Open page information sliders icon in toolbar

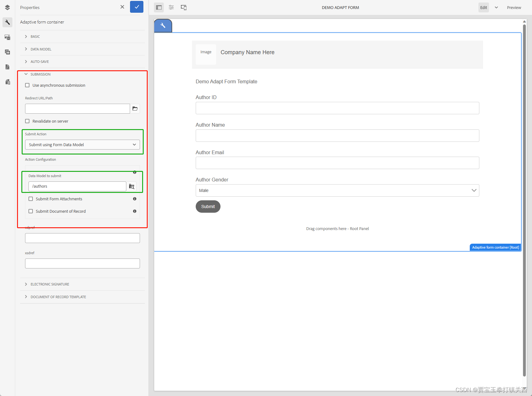(171, 7)
